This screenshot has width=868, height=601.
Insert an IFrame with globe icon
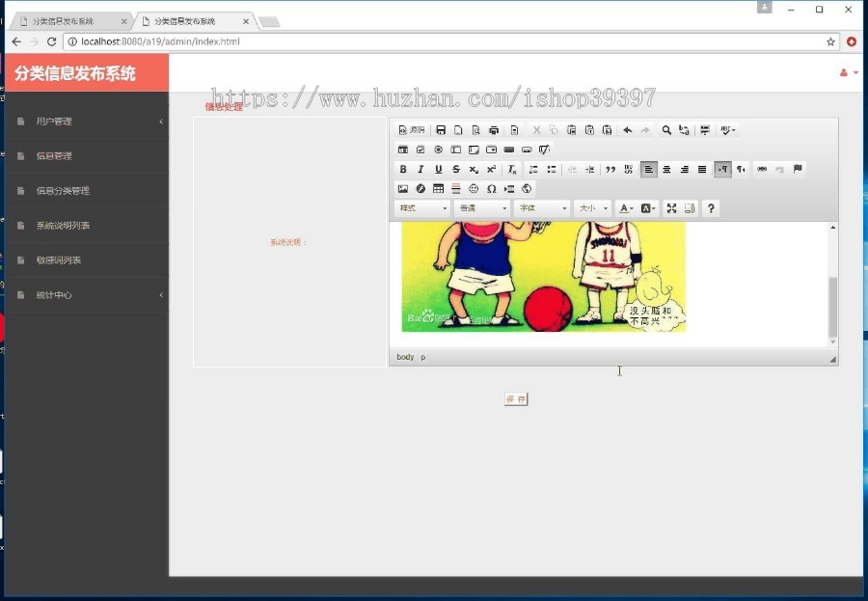pos(527,189)
